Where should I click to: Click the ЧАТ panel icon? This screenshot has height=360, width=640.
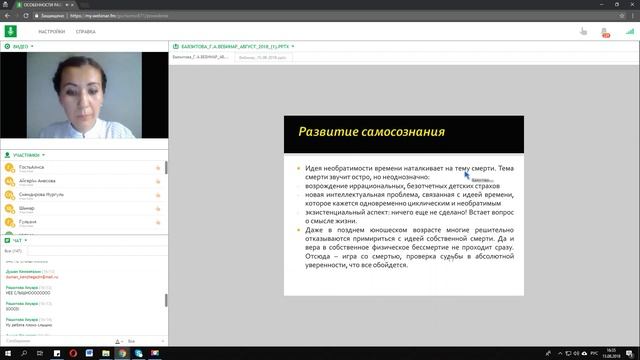7,240
